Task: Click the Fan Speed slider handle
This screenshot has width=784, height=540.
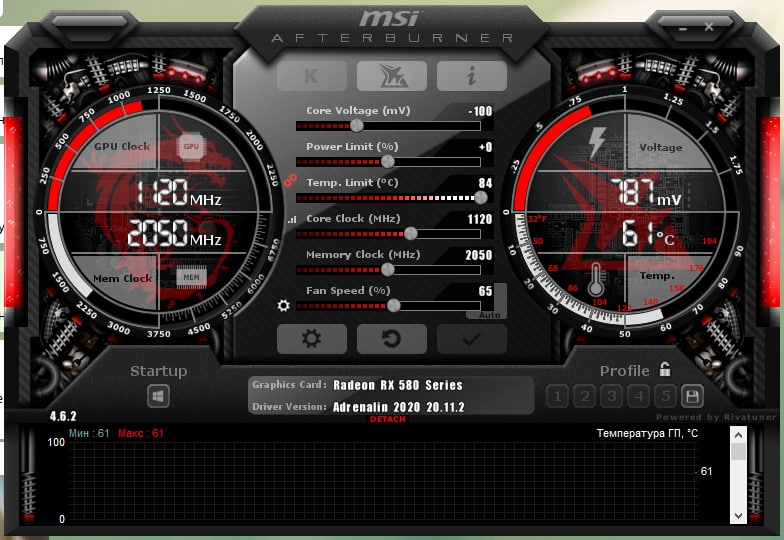Action: pyautogui.click(x=394, y=306)
